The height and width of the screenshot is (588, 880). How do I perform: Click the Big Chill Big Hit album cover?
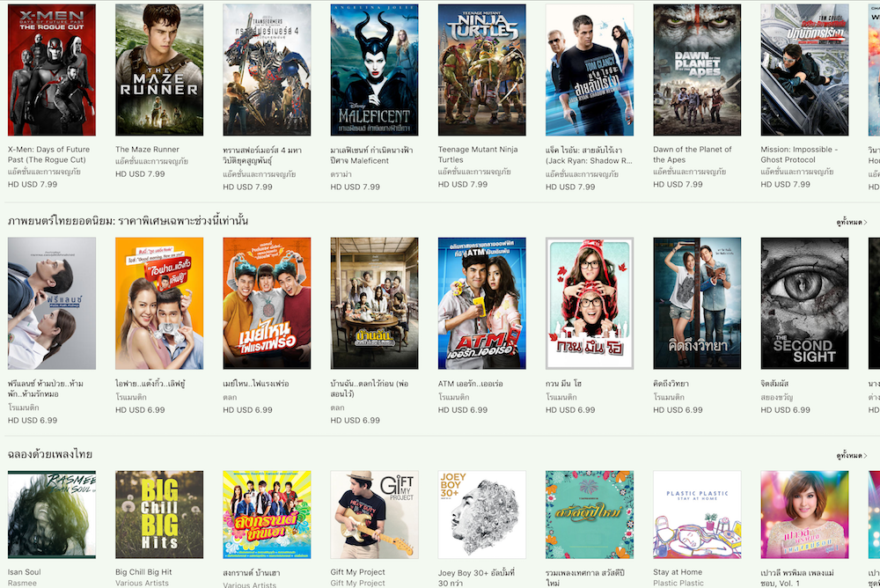(x=159, y=514)
